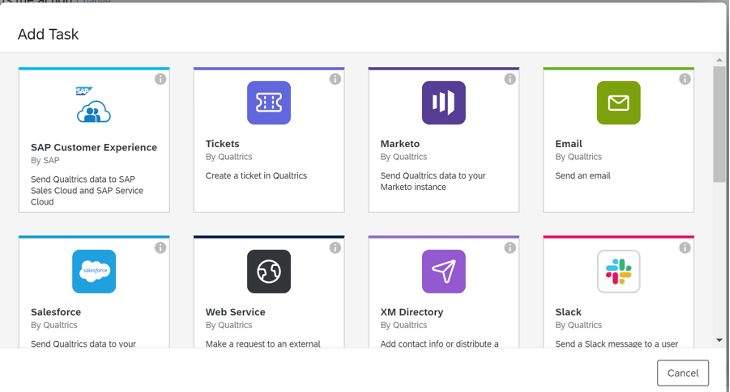Click the 'Tickets' card title
Viewport: 730px width, 392px height.
(x=223, y=143)
